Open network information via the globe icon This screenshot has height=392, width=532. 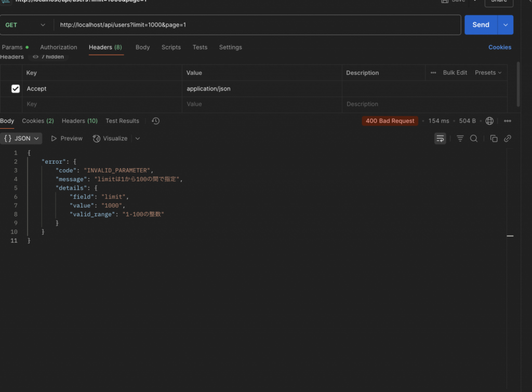489,120
